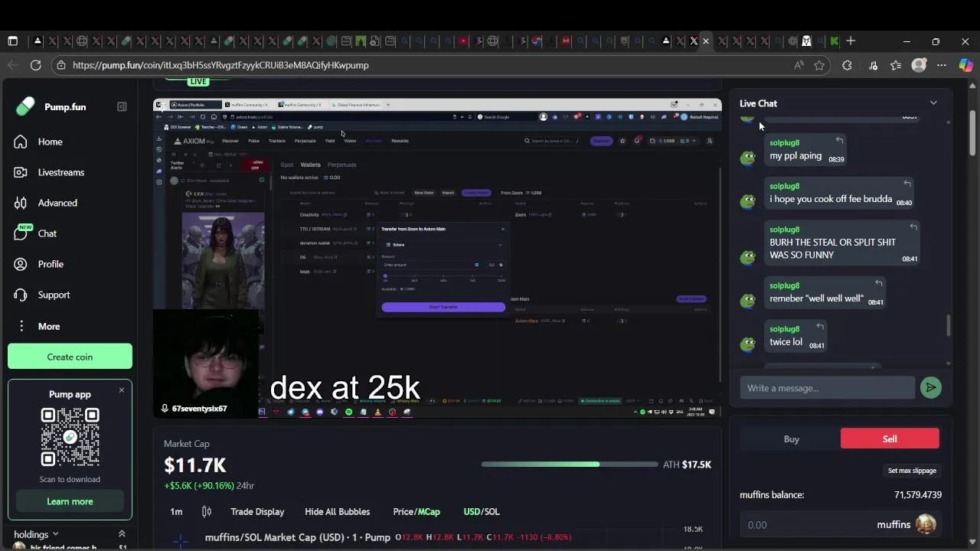Close the active browser tab
Image resolution: width=980 pixels, height=551 pixels.
coord(706,41)
